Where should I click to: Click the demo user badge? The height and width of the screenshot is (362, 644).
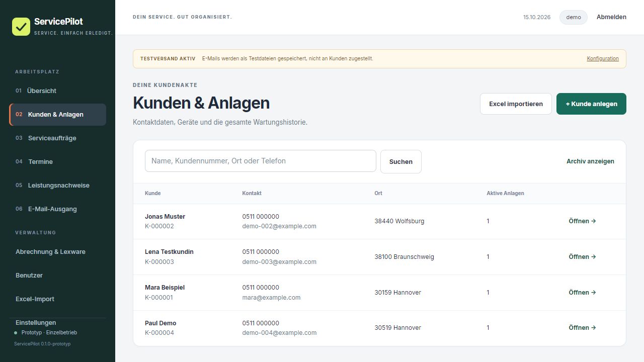pos(574,17)
